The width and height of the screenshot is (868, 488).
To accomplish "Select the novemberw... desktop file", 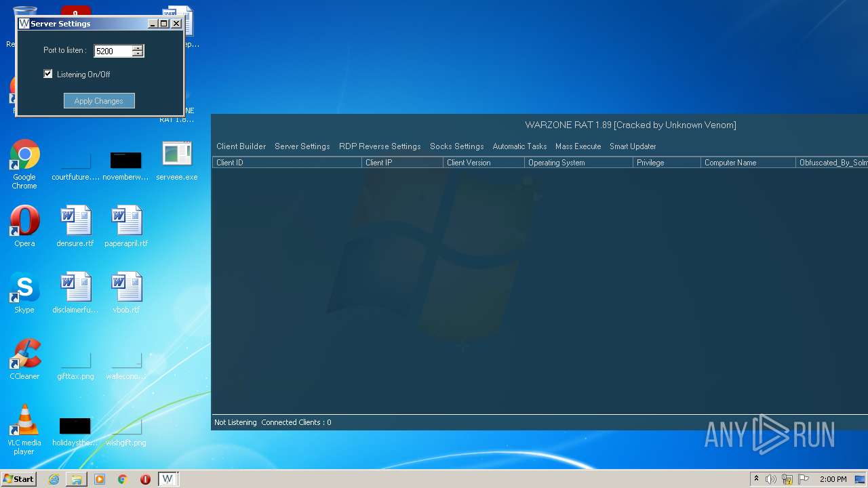I will [126, 166].
